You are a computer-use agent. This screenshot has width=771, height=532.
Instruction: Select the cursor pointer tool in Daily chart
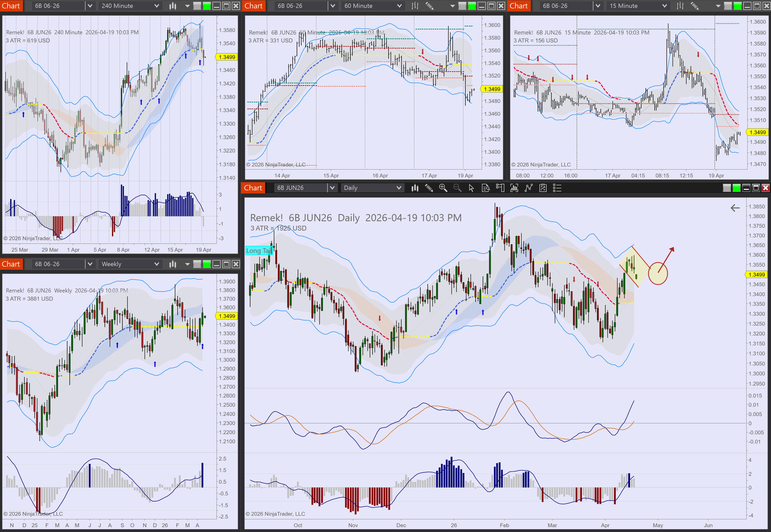point(471,188)
